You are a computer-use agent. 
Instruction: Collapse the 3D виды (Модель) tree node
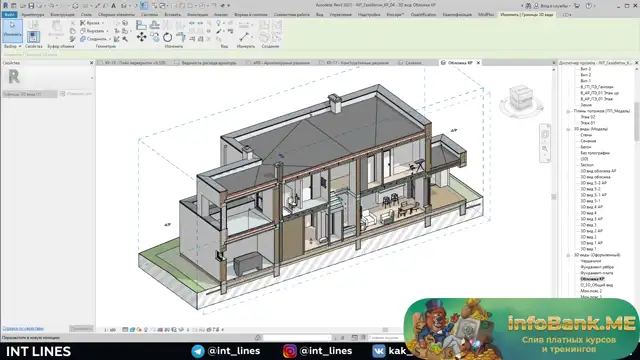pos(568,129)
